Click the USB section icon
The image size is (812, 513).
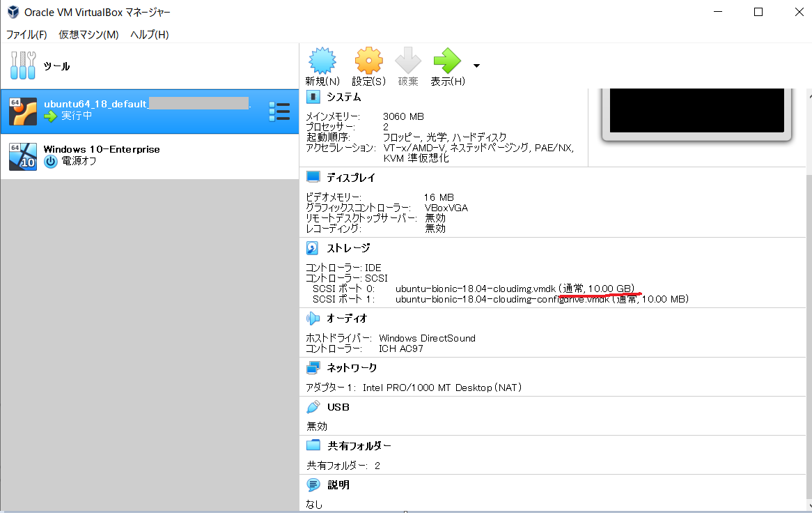coord(313,406)
